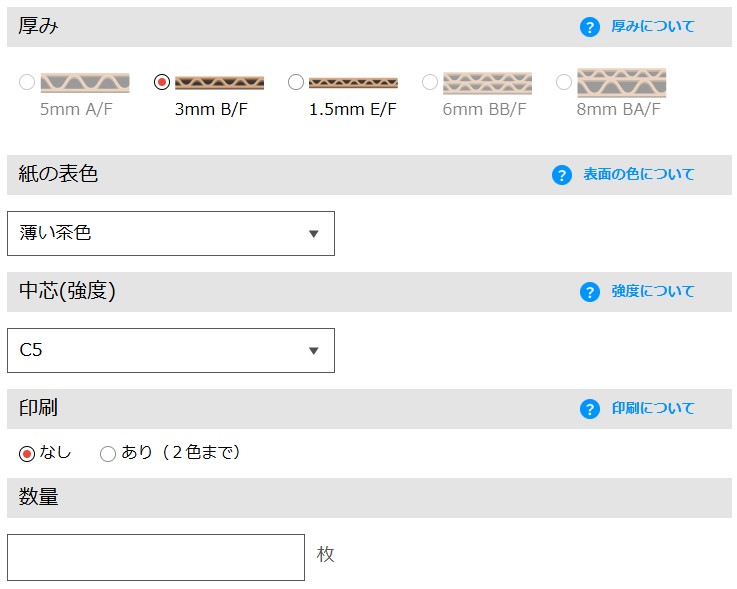Click the 5mm A/F cardboard cross-section image
This screenshot has height=589, width=737.
(85, 82)
